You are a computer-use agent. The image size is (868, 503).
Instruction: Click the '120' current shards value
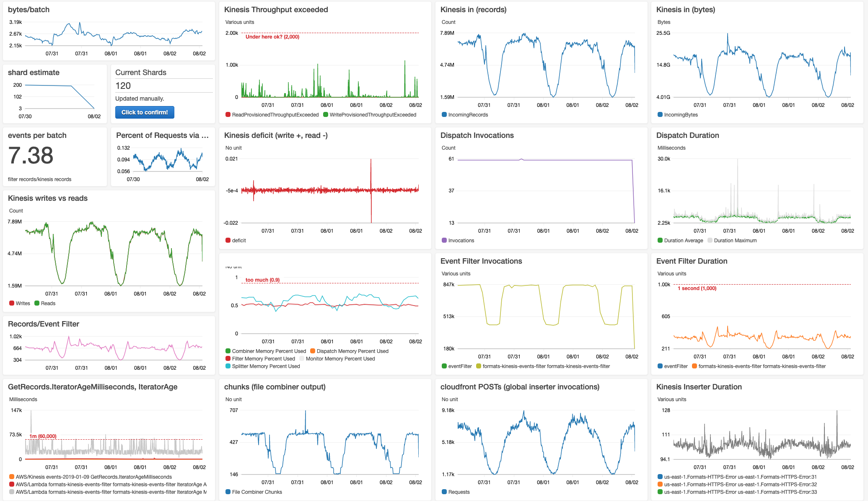[123, 86]
